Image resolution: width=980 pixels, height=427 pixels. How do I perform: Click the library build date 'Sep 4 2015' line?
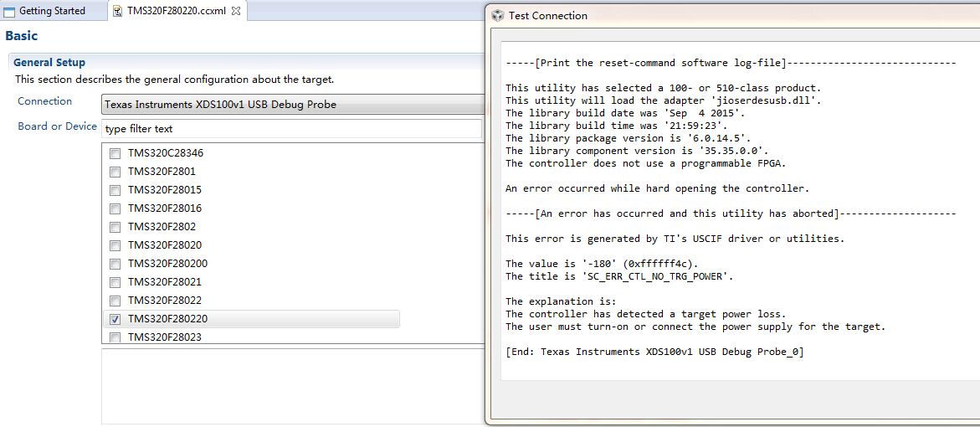(625, 113)
